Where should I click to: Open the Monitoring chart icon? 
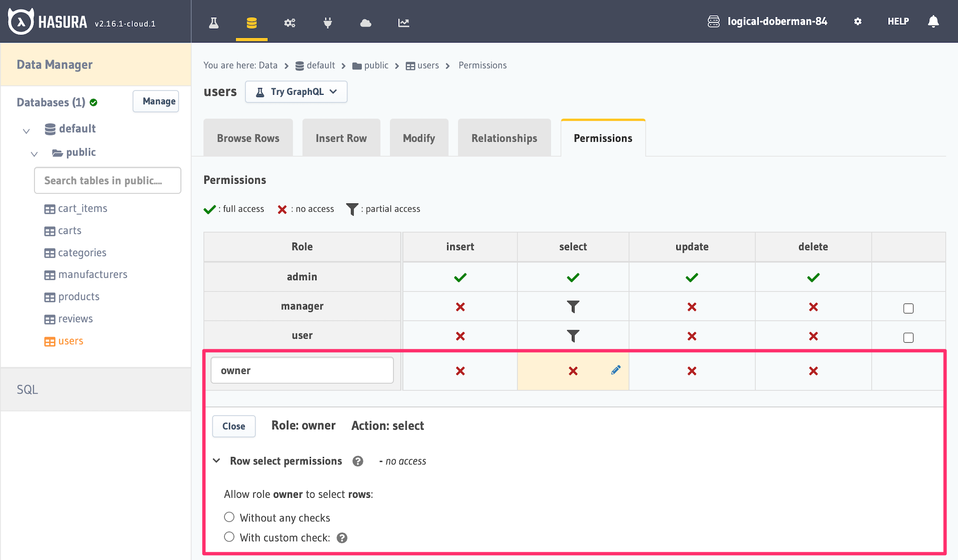click(x=403, y=22)
